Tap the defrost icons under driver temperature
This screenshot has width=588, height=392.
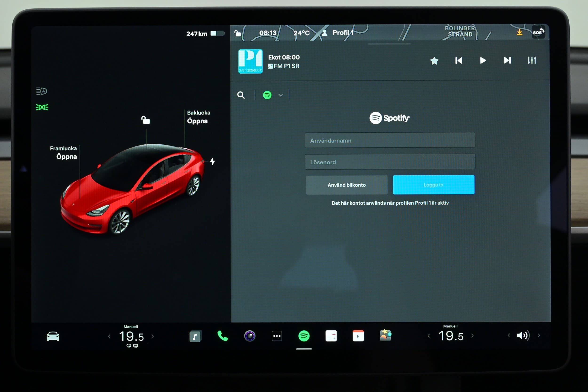coord(132,346)
